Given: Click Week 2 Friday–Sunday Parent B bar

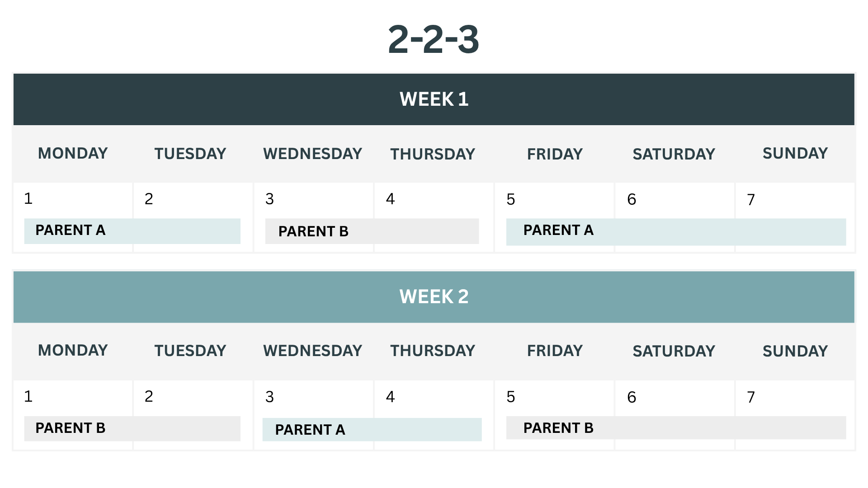Looking at the screenshot, I should coord(676,428).
